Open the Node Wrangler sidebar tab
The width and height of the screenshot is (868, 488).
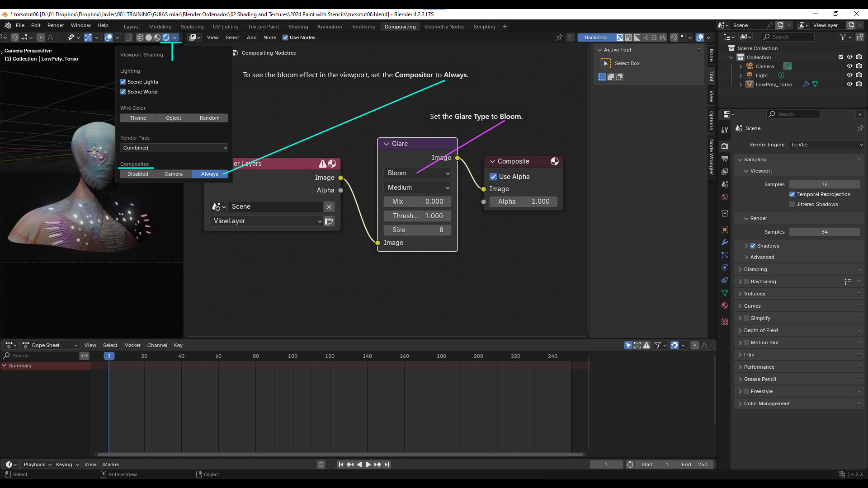pos(711,157)
